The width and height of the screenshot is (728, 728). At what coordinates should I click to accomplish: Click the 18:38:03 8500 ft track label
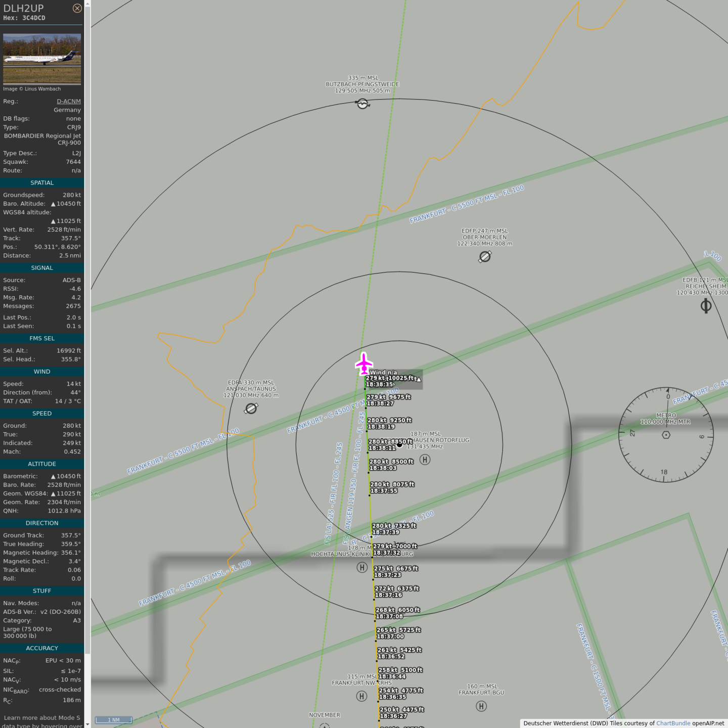391,465
